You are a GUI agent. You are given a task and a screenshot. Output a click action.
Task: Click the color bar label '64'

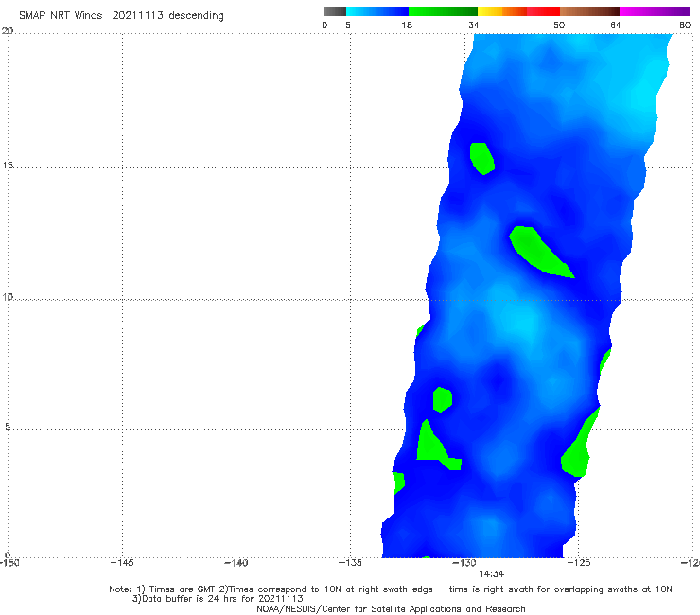(616, 26)
